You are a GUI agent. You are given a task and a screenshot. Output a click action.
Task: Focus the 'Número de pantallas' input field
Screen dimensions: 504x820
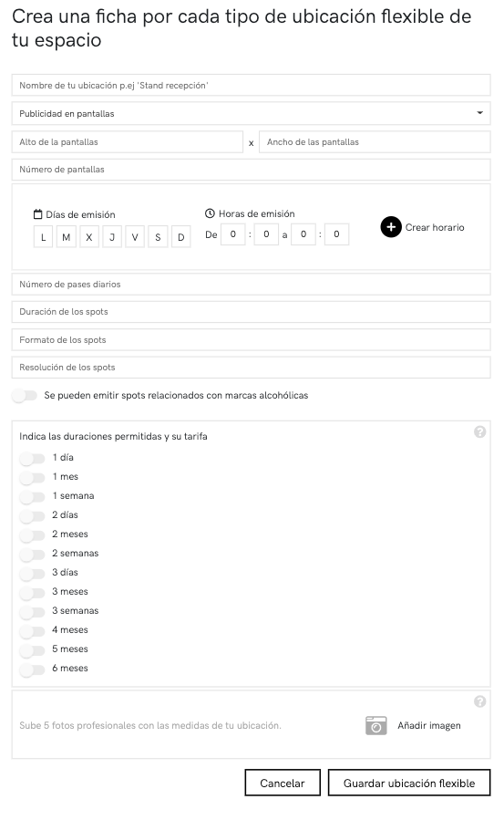[252, 170]
